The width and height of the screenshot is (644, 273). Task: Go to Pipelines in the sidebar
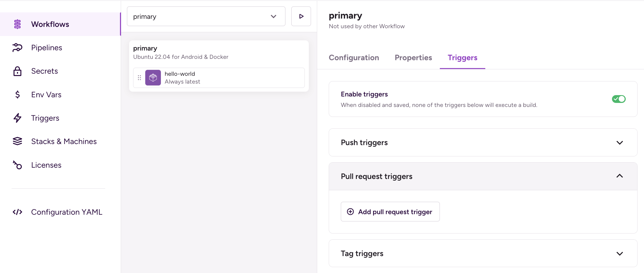click(x=60, y=48)
